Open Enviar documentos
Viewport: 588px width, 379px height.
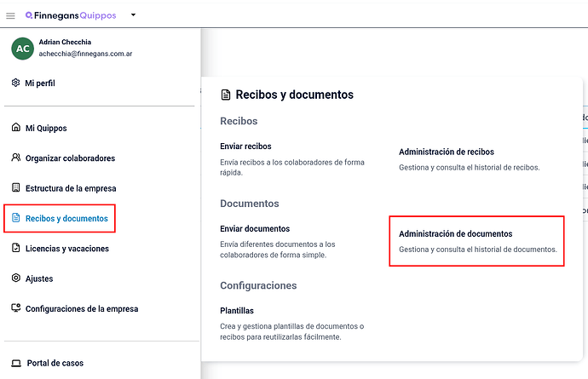(x=255, y=228)
